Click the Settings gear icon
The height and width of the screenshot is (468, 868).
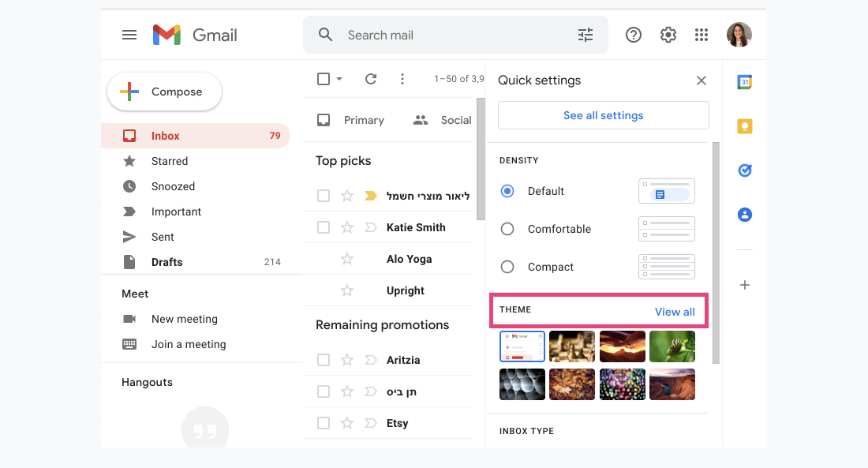click(x=668, y=35)
